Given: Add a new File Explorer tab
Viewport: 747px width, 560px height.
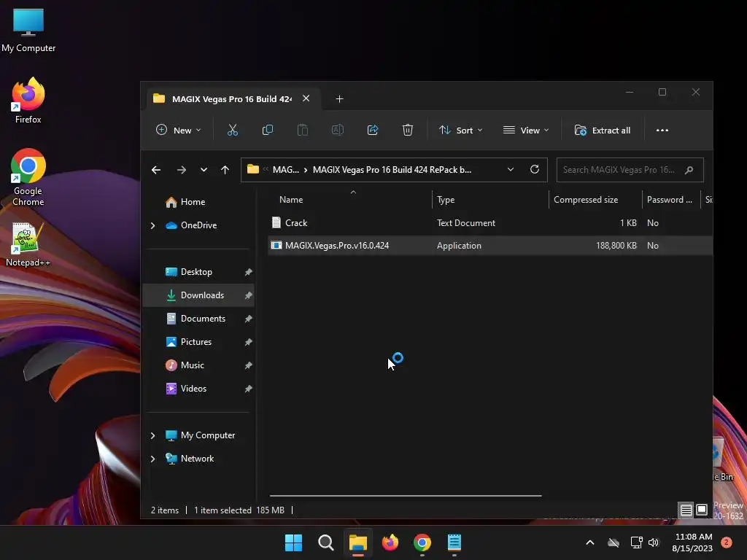Looking at the screenshot, I should (x=339, y=98).
